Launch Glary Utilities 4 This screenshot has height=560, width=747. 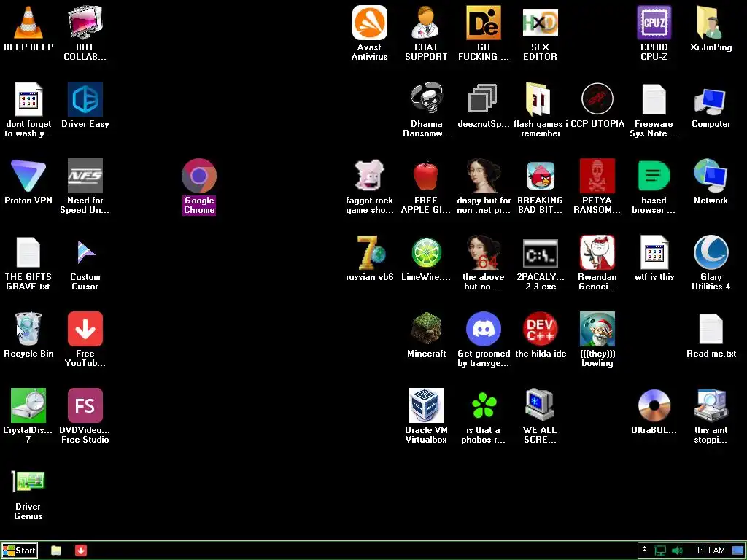711,252
